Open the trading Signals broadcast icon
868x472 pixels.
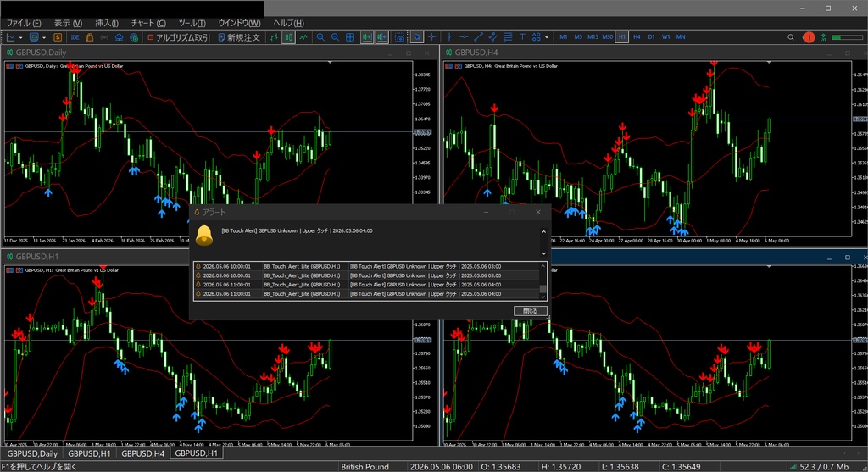(104, 37)
